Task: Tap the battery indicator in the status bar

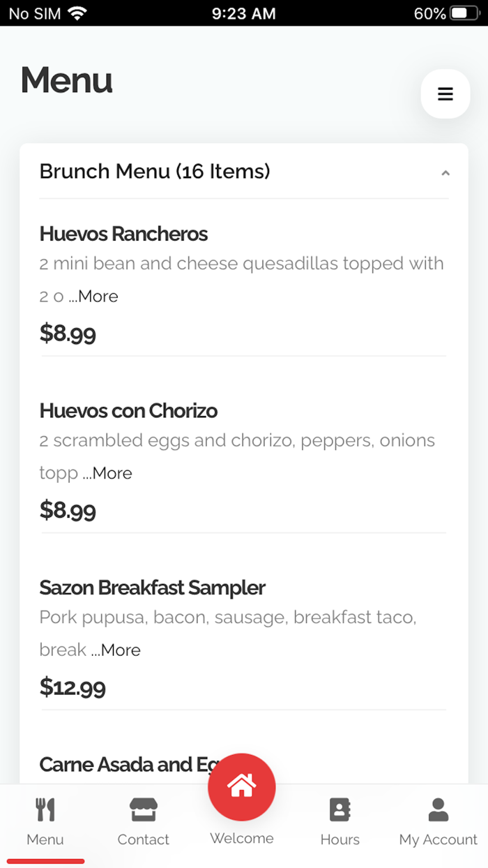Action: 464,13
